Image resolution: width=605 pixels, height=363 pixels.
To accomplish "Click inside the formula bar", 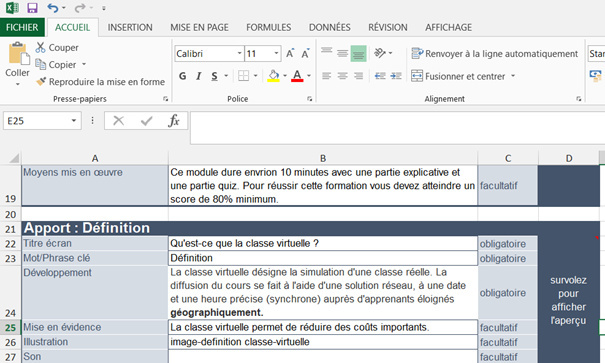I will click(x=397, y=128).
